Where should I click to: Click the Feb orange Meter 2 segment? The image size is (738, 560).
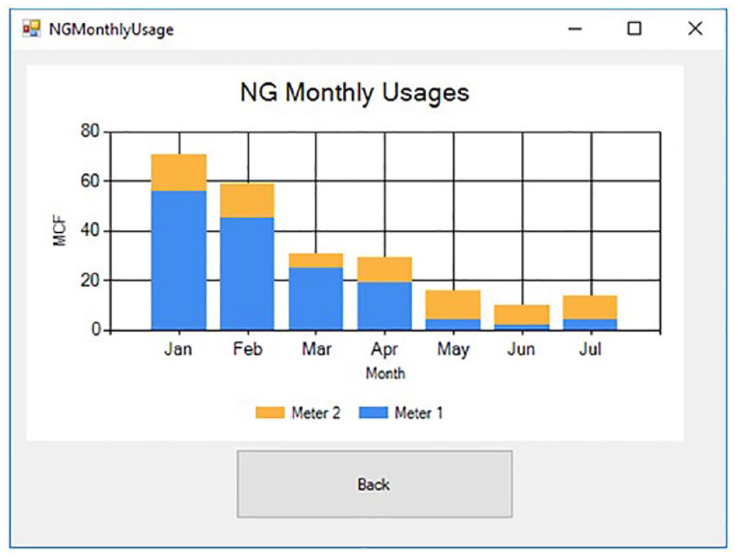[247, 201]
